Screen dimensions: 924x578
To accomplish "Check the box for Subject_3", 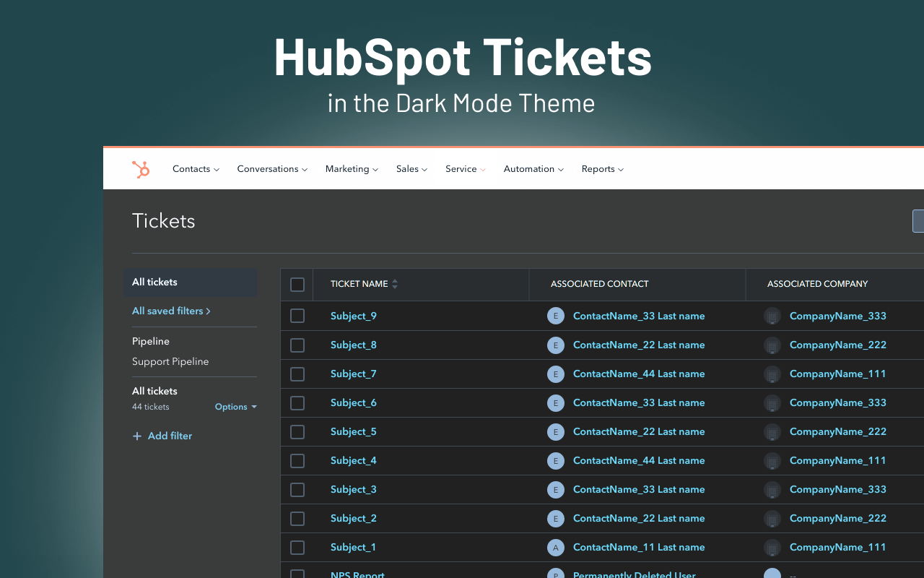I will (297, 489).
